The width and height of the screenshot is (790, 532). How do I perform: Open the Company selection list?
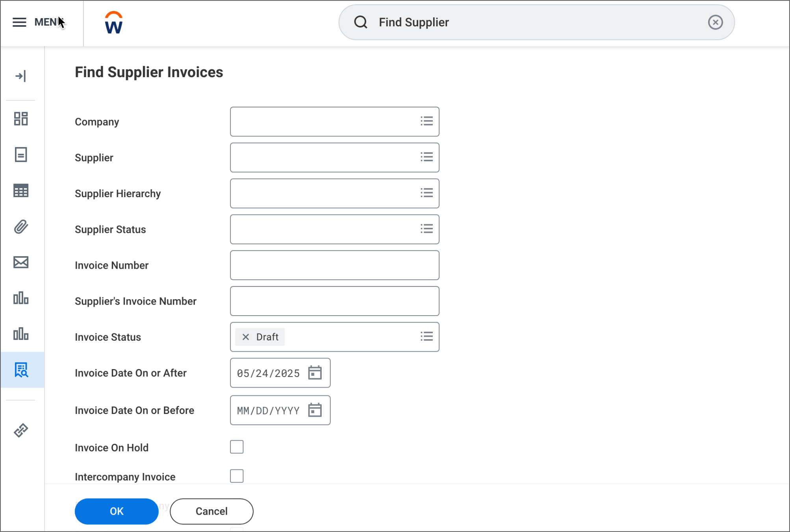coord(427,121)
